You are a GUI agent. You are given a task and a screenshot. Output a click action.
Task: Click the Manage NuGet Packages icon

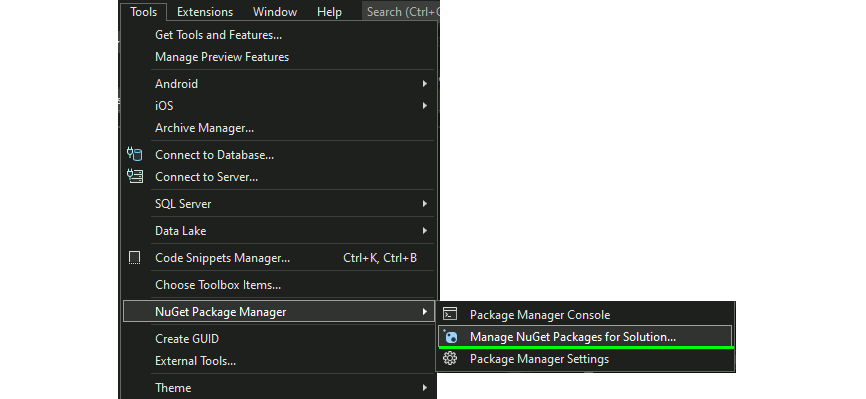pyautogui.click(x=450, y=337)
